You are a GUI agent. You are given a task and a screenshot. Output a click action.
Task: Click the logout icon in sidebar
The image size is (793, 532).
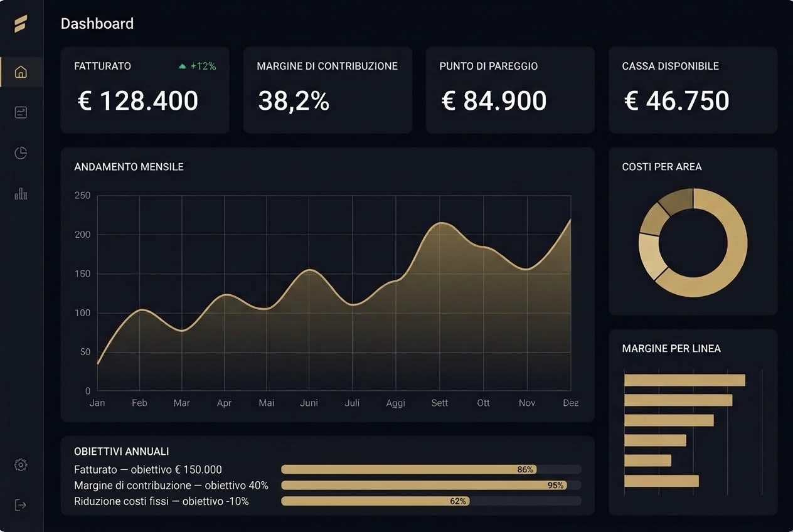coord(21,505)
